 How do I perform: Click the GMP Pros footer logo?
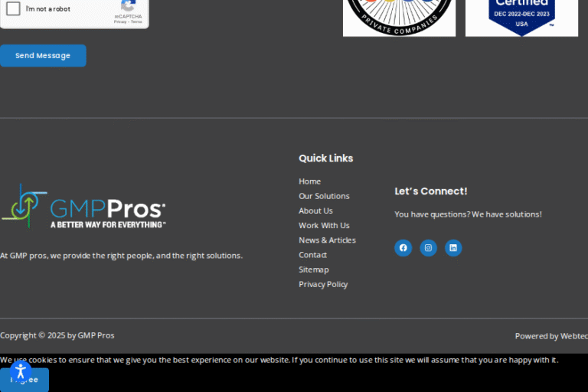point(83,207)
